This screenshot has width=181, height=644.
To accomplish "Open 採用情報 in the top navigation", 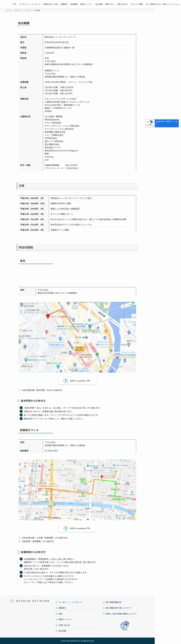I will coord(74,4).
